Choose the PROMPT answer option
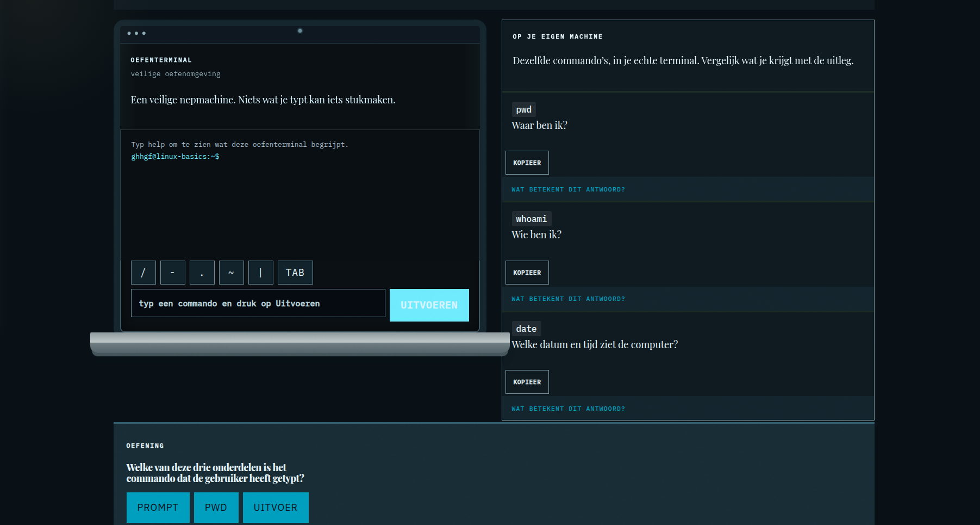This screenshot has height=525, width=980. pyautogui.click(x=158, y=508)
